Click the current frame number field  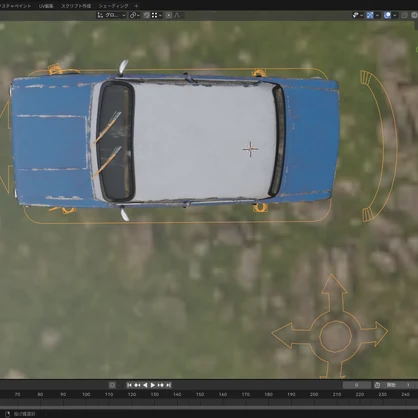tap(357, 385)
